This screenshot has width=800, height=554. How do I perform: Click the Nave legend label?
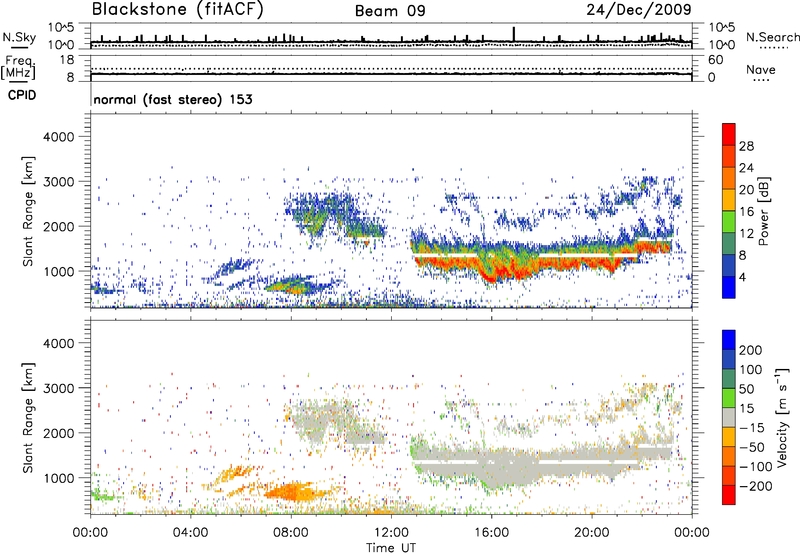[x=761, y=70]
